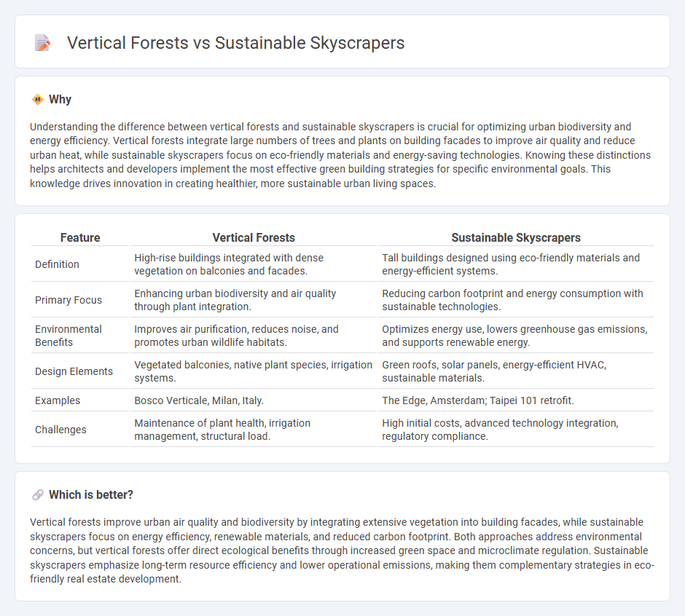
Task: Click the cell 'Reducing carbon footprint and energy consumption'
Action: [x=516, y=300]
